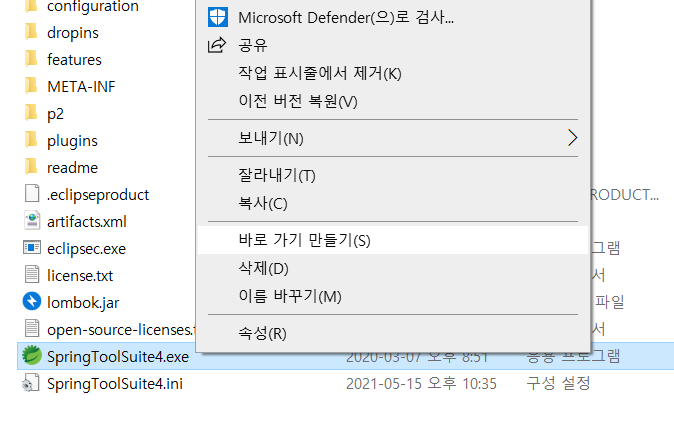The image size is (674, 437).
Task: Select the file name lombok.jar
Action: (x=83, y=303)
